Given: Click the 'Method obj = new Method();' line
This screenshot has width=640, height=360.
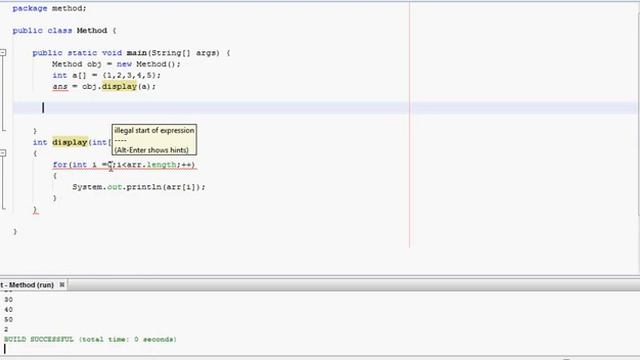Looking at the screenshot, I should pos(116,64).
